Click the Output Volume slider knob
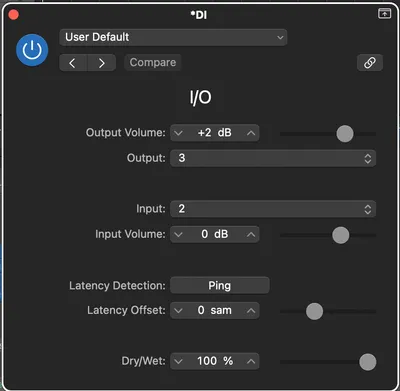 (x=345, y=134)
